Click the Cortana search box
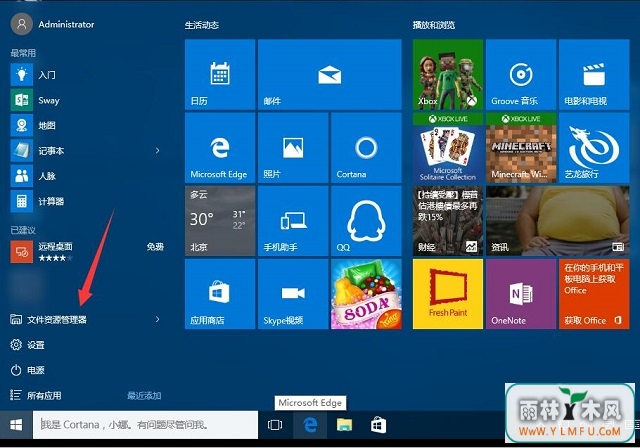The image size is (640, 448). pos(145,425)
